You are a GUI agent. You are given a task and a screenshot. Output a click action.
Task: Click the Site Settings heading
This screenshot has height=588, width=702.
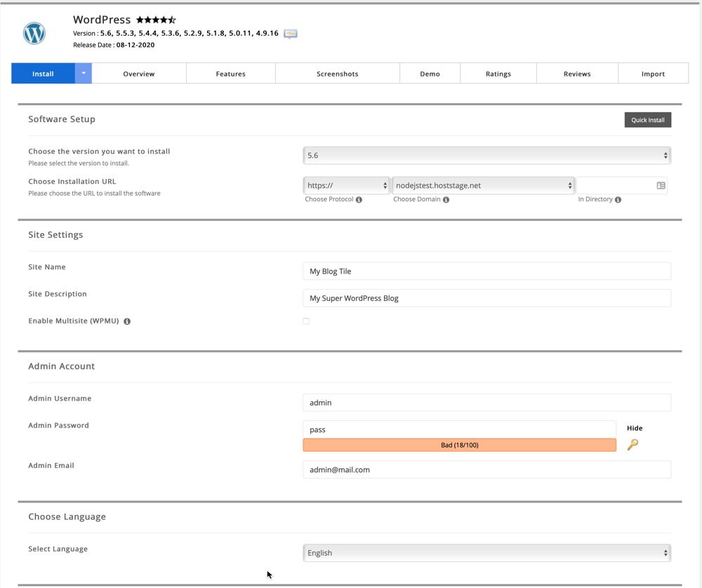(55, 234)
